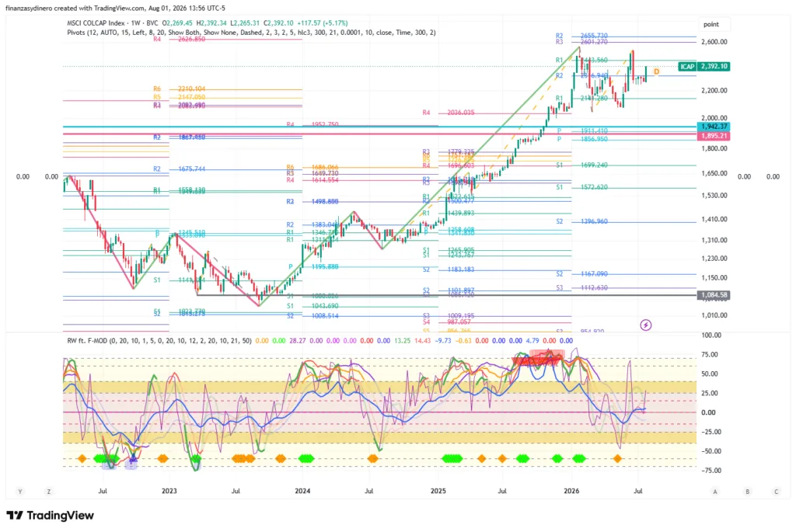Click the 2024 label on time axis
Screen dimensions: 796x532
pos(302,491)
